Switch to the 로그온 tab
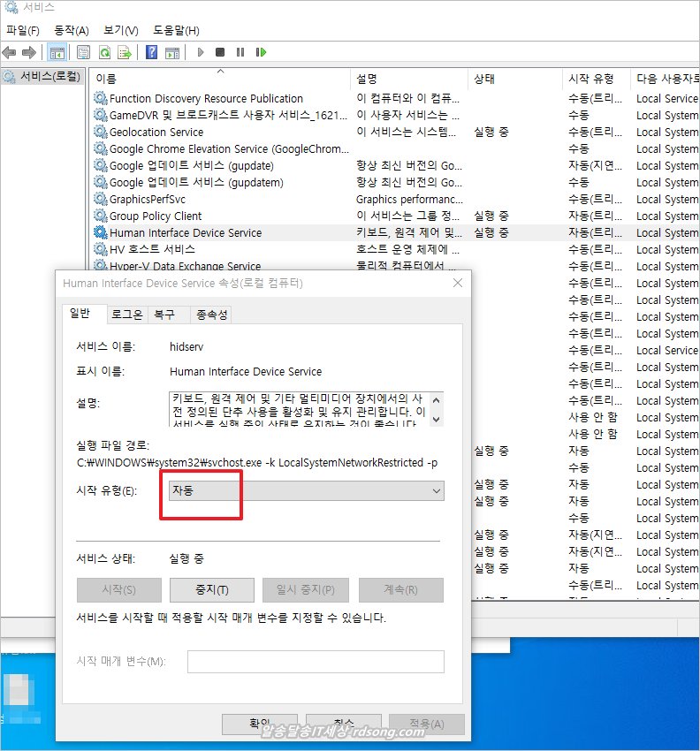This screenshot has width=700, height=751. pos(126,315)
